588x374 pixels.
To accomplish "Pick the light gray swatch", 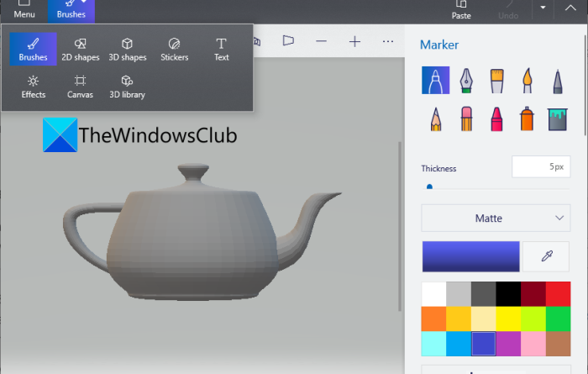I will [459, 294].
